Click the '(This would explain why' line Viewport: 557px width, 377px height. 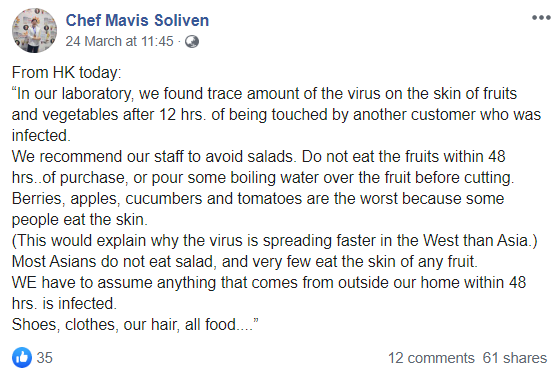click(275, 241)
